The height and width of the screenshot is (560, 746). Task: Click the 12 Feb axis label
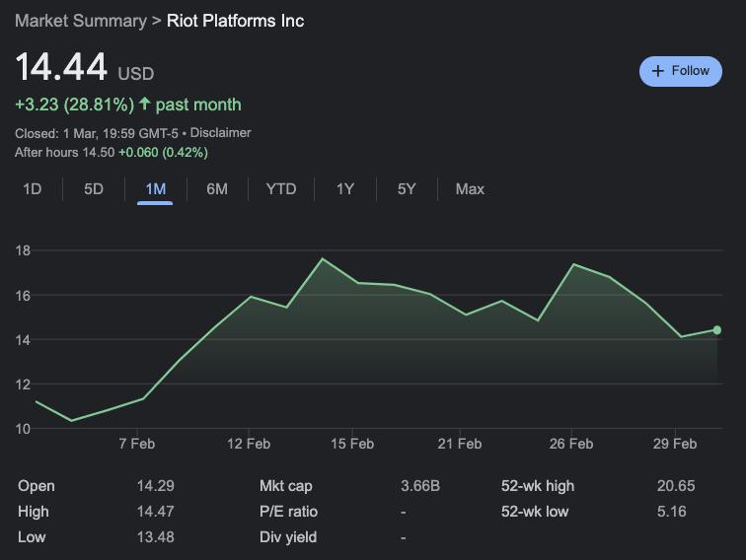coord(249,444)
